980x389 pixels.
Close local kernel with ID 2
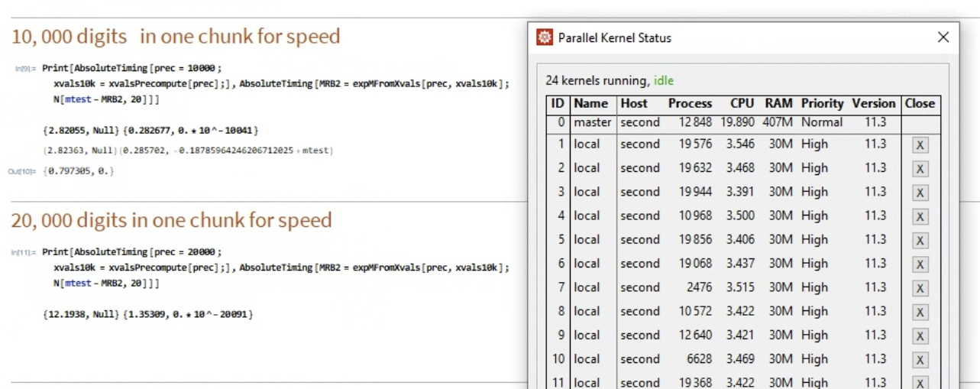pyautogui.click(x=921, y=168)
